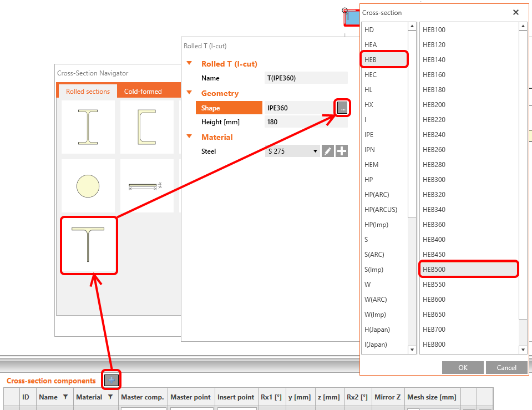Edit the Height value 180
532x410 pixels.
pyautogui.click(x=306, y=122)
